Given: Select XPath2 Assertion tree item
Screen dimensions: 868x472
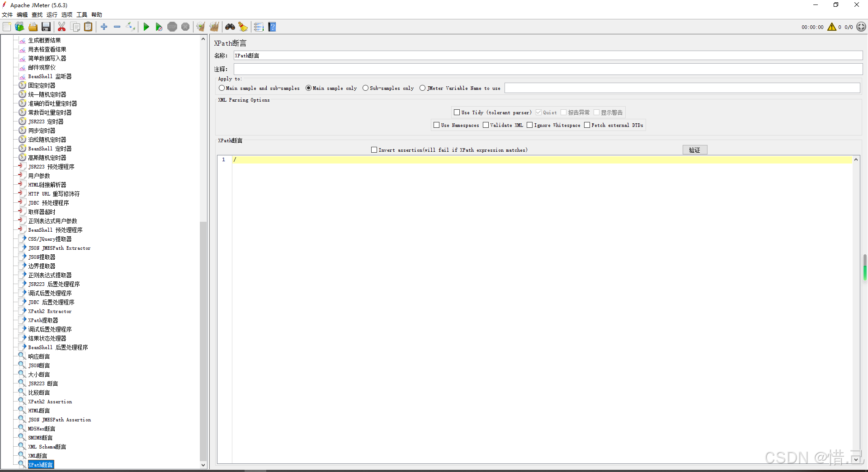Looking at the screenshot, I should (50, 402).
